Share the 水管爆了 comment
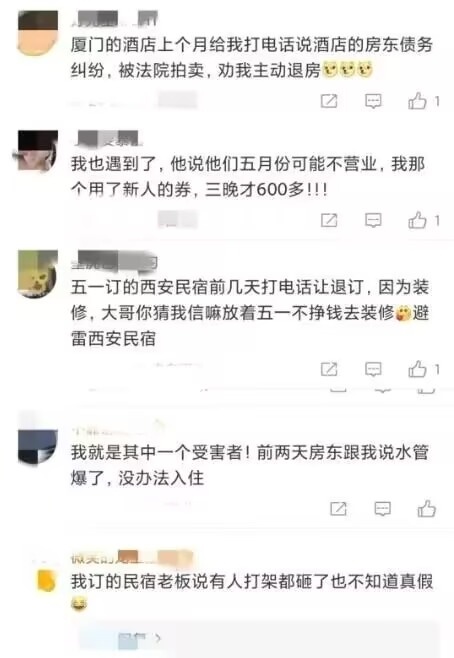 coord(338,509)
